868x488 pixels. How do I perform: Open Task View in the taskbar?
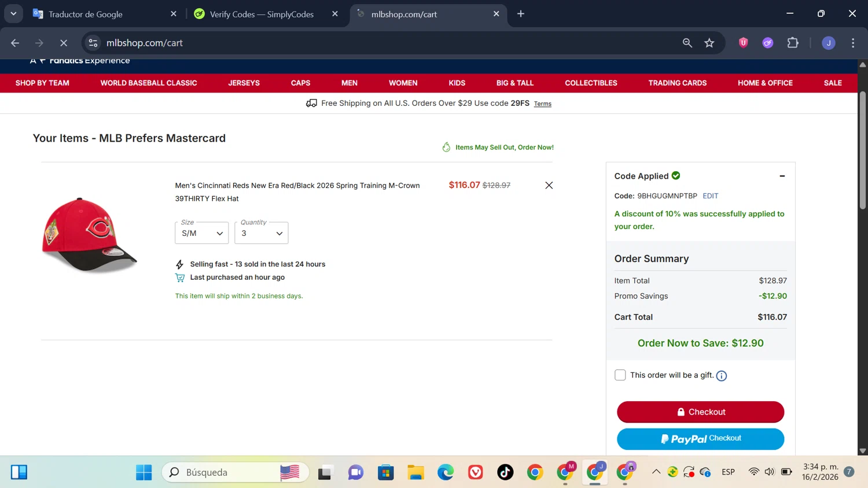pos(326,472)
